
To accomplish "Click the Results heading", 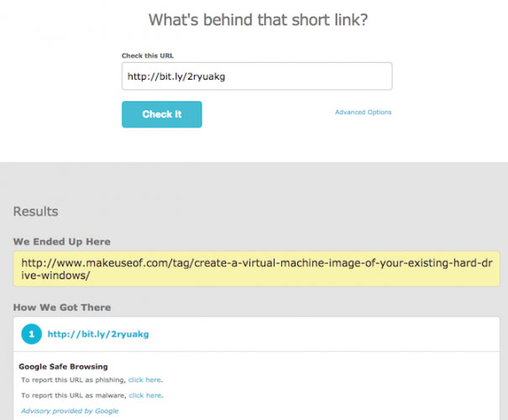I will point(35,212).
